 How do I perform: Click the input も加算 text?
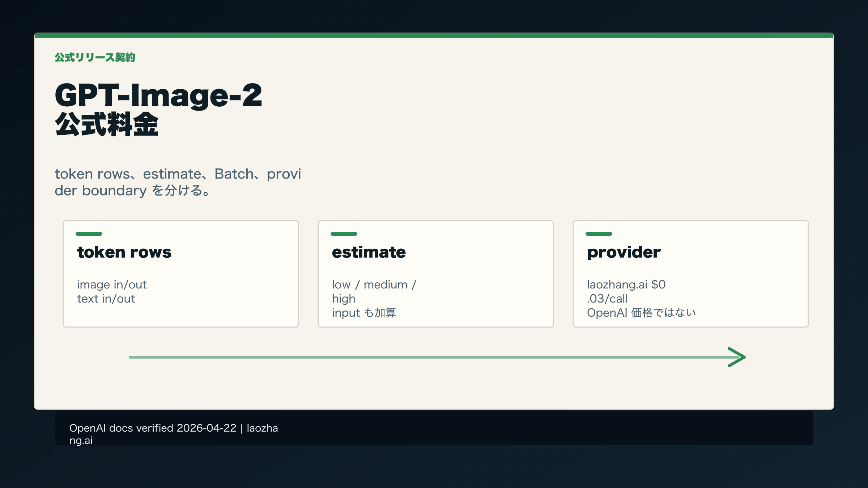click(364, 313)
